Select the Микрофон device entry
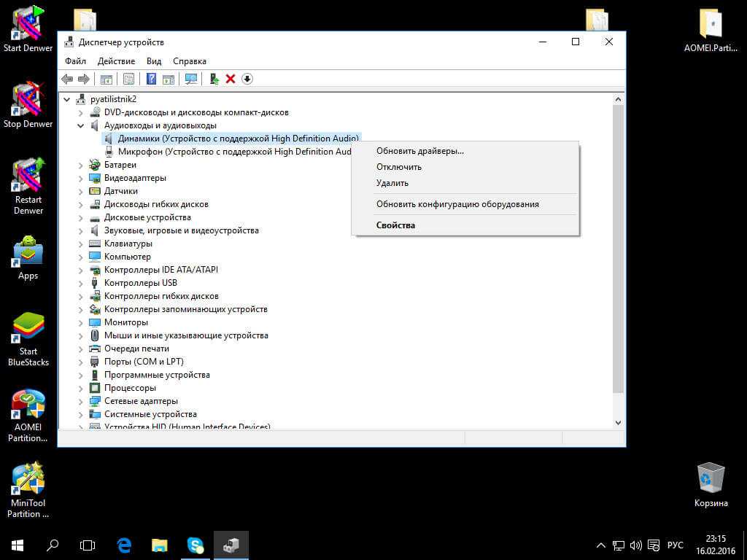The image size is (747, 560). 233,152
